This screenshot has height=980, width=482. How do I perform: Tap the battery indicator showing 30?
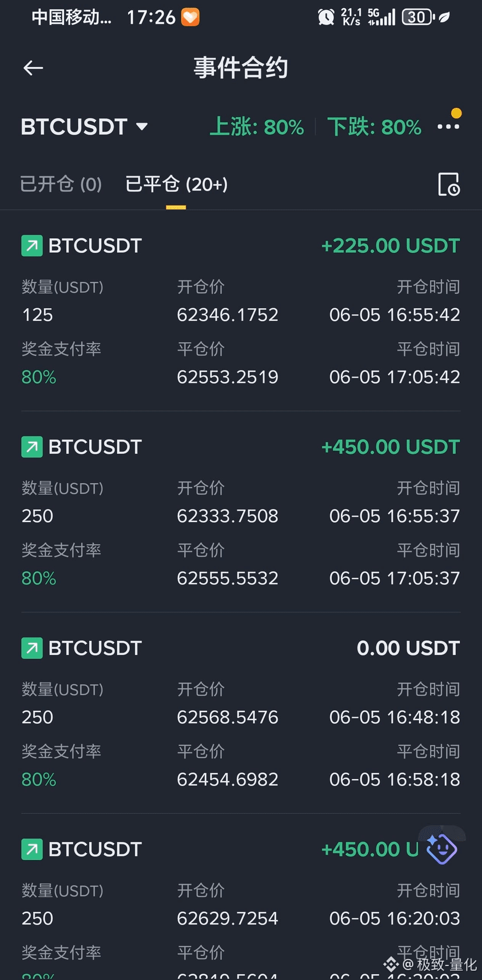click(x=418, y=17)
